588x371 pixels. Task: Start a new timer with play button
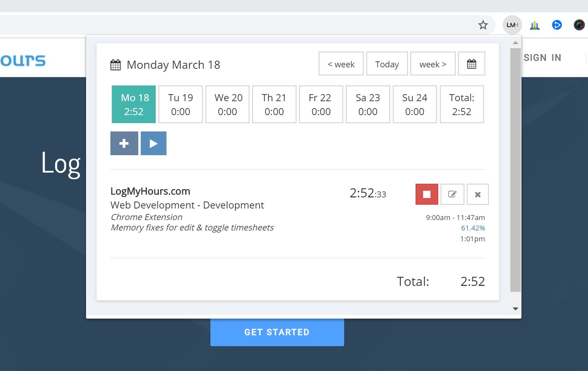[x=154, y=143]
